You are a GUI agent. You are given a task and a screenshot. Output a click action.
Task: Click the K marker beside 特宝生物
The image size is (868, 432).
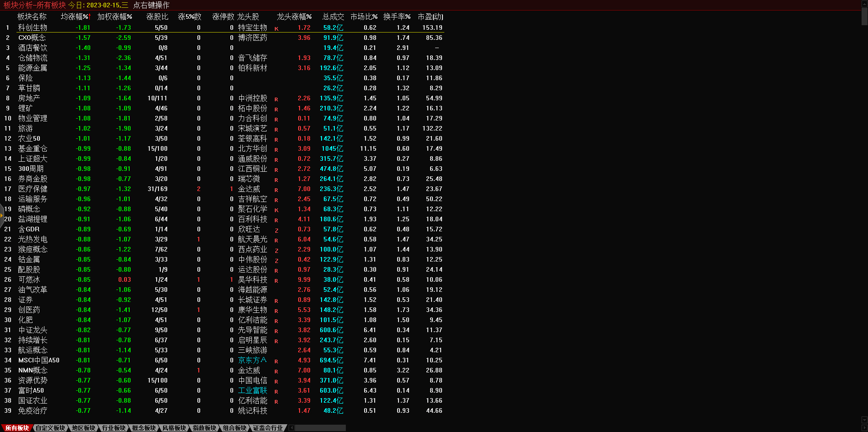(x=276, y=28)
